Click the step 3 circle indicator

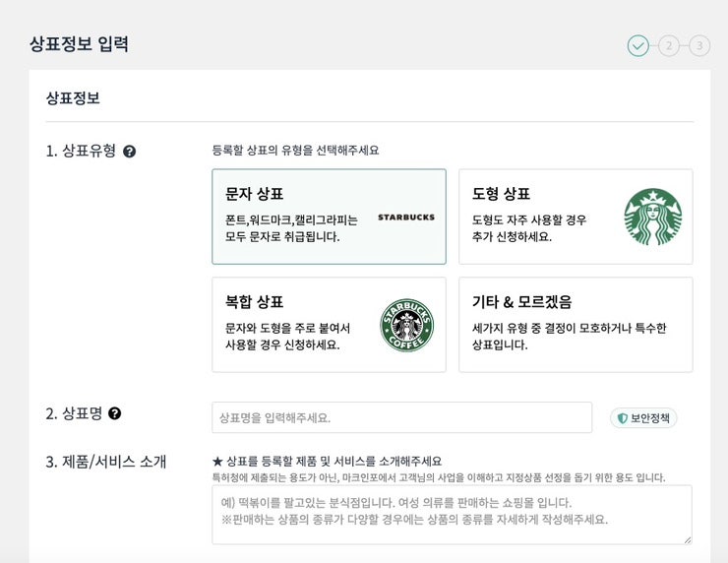(699, 45)
